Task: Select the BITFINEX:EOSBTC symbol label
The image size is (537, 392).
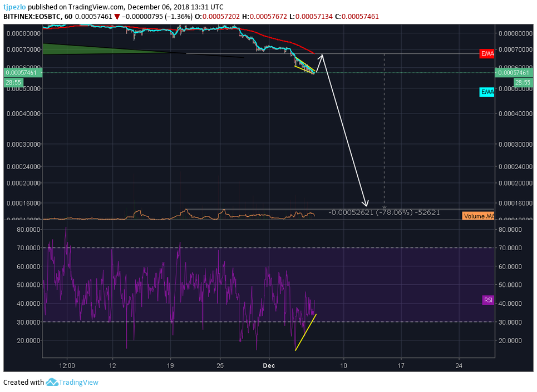Action: point(33,17)
